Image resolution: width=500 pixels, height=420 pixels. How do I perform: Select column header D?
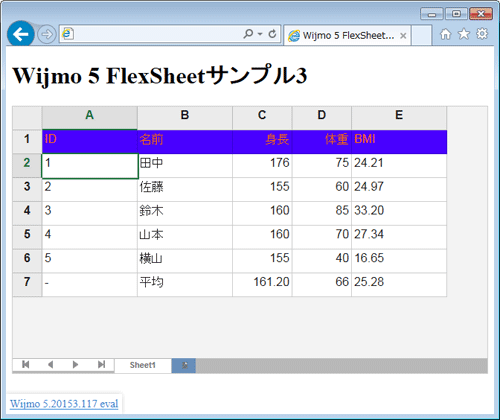[322, 118]
